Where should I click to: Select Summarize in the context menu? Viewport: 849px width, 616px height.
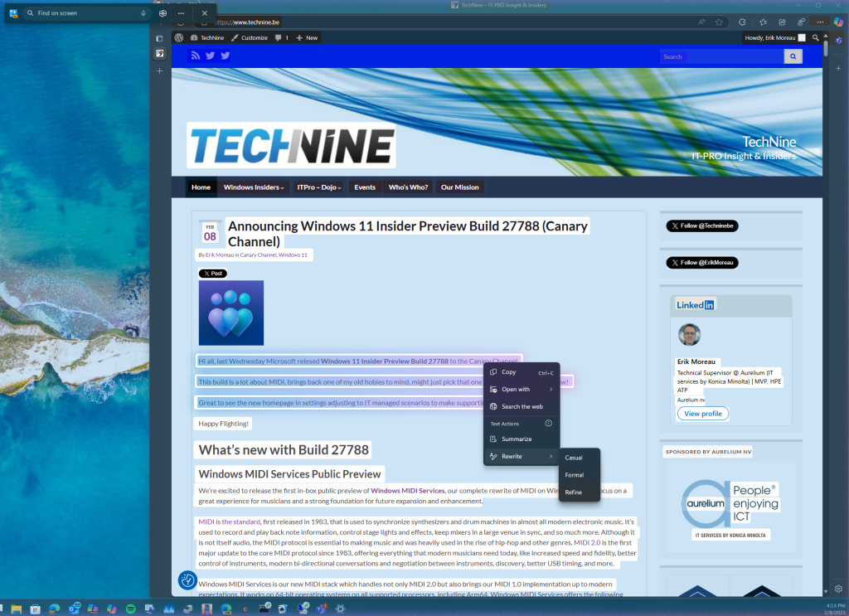point(517,439)
